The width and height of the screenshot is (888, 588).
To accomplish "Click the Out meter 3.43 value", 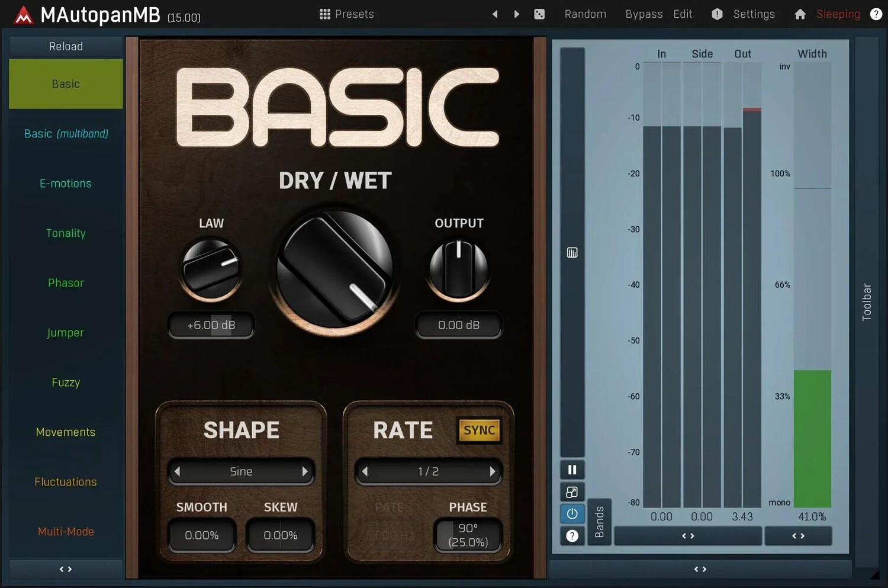I will click(742, 517).
